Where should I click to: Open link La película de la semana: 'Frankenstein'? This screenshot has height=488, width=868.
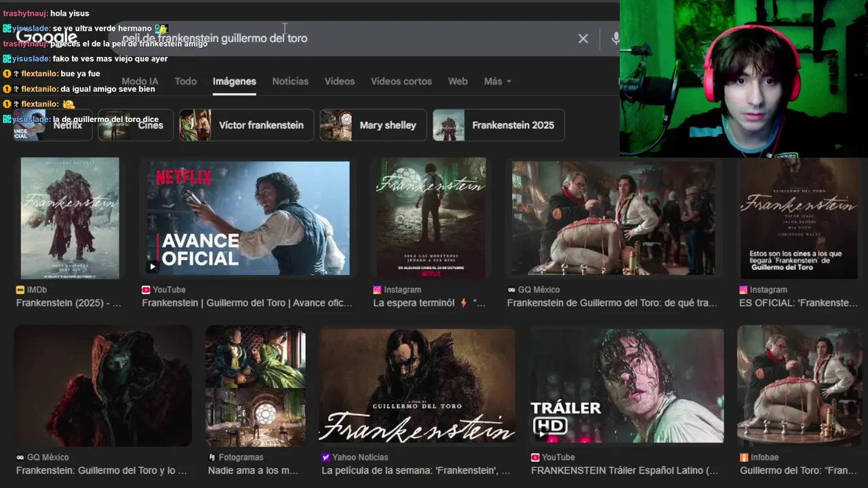(416, 470)
